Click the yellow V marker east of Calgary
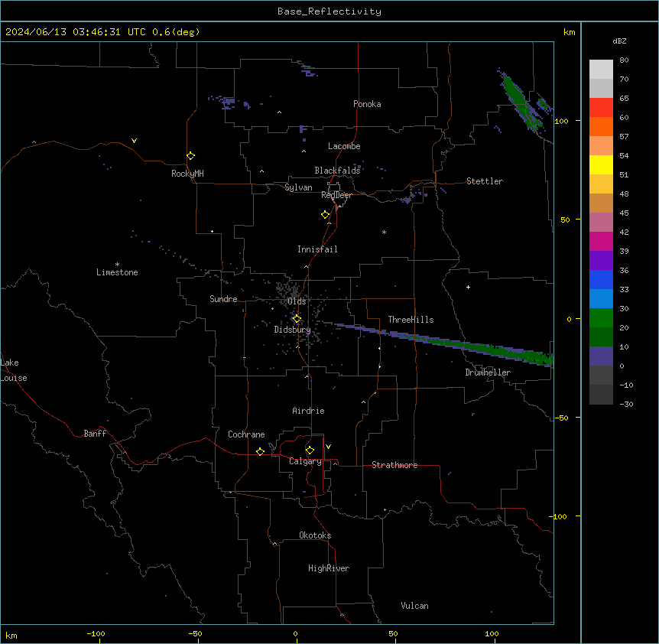The image size is (659, 644). (x=328, y=447)
